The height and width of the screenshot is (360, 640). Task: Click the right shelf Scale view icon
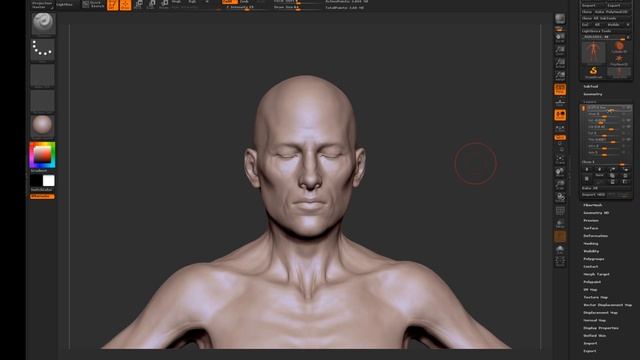coord(560,184)
